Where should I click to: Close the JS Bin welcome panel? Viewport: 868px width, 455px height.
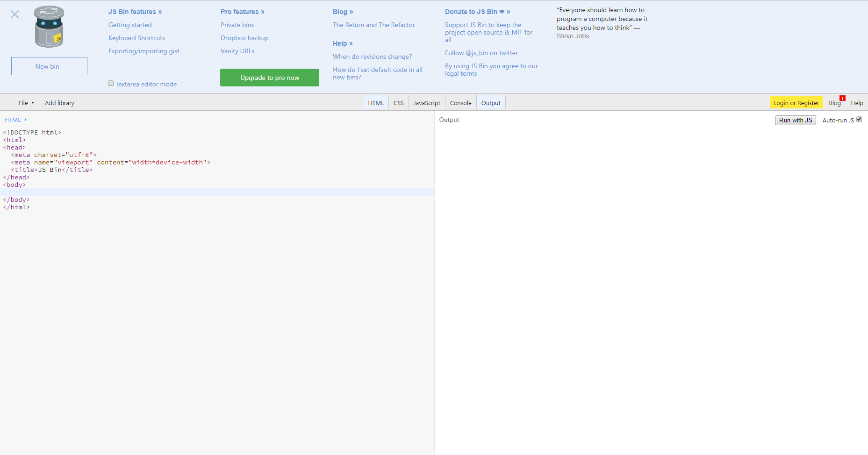15,14
